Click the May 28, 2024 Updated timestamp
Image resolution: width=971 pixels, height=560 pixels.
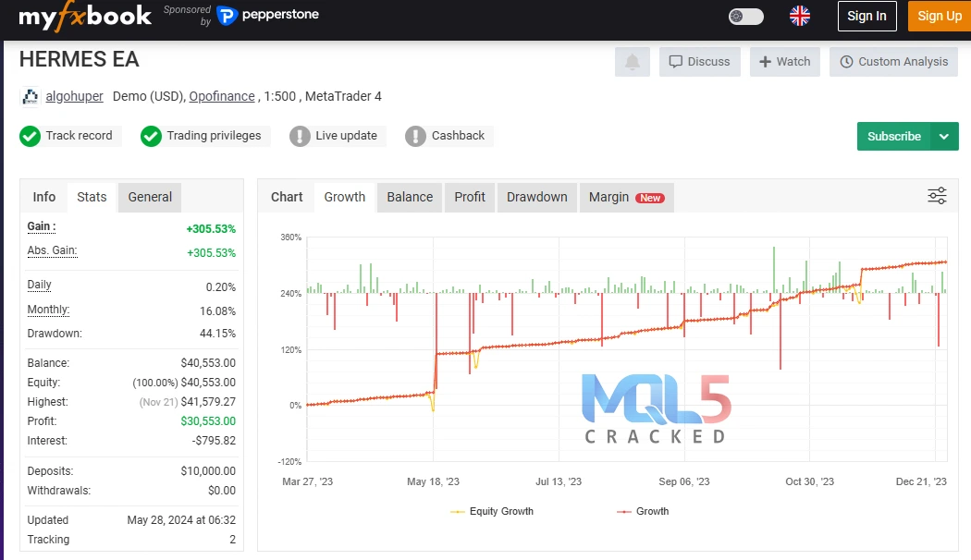point(181,520)
